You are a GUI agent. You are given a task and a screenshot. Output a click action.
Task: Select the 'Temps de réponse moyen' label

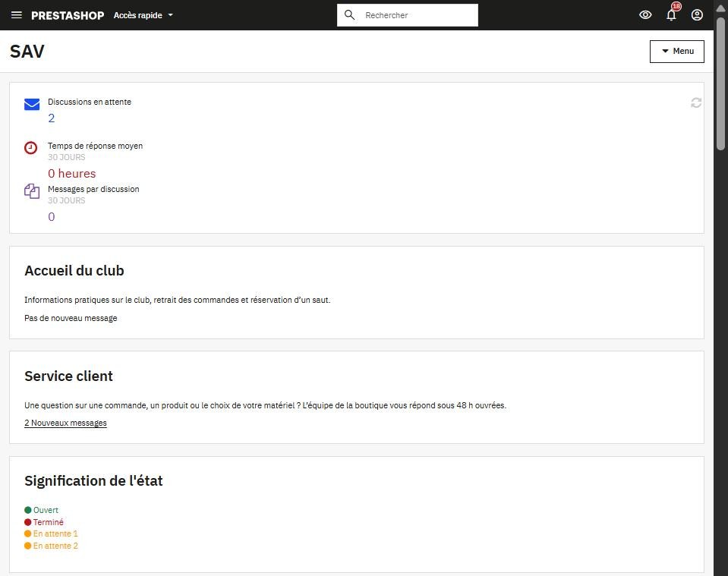[x=95, y=146]
